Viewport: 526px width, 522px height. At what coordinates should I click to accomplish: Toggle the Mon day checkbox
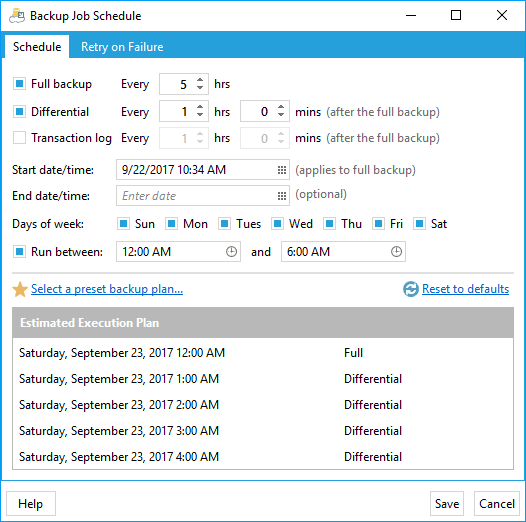171,224
